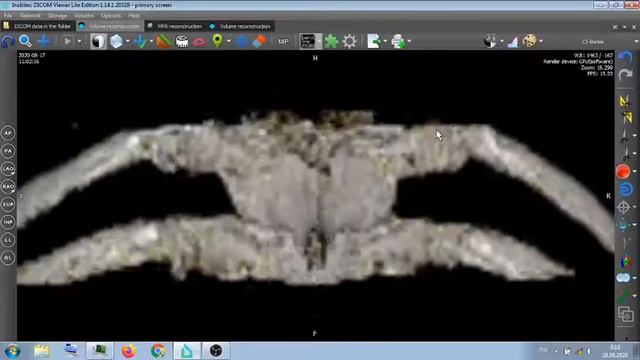
Task: Click the light blue cloud mask icon
Action: 623,278
